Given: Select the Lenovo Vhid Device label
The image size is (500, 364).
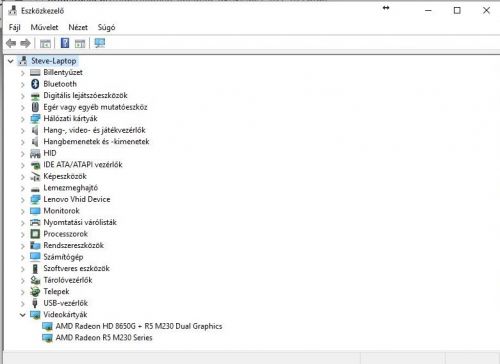Looking at the screenshot, I should click(x=77, y=199).
